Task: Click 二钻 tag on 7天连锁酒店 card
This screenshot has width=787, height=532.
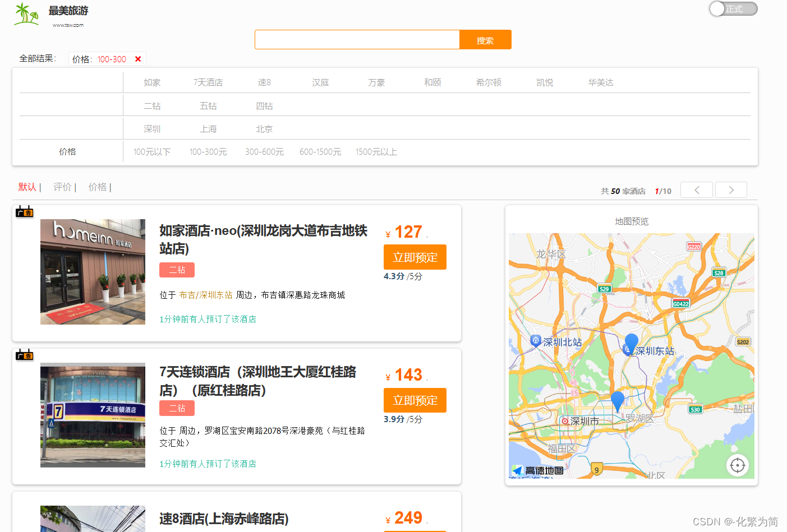Action: 177,408
